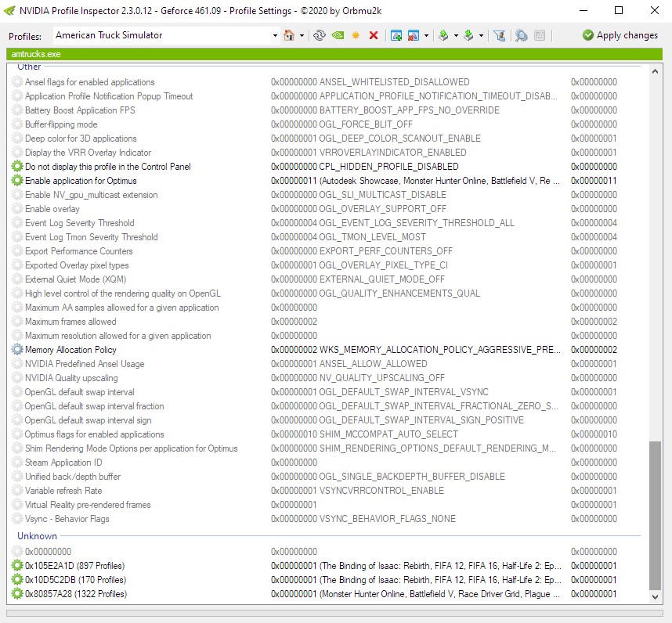Viewport: 672px width, 623px height.
Task: Click gear icon of Variable refresh Rate
Action: click(17, 491)
